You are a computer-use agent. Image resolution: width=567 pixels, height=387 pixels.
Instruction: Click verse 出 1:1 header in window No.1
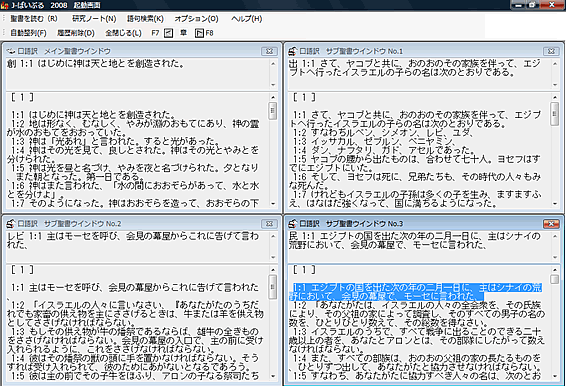click(414, 68)
